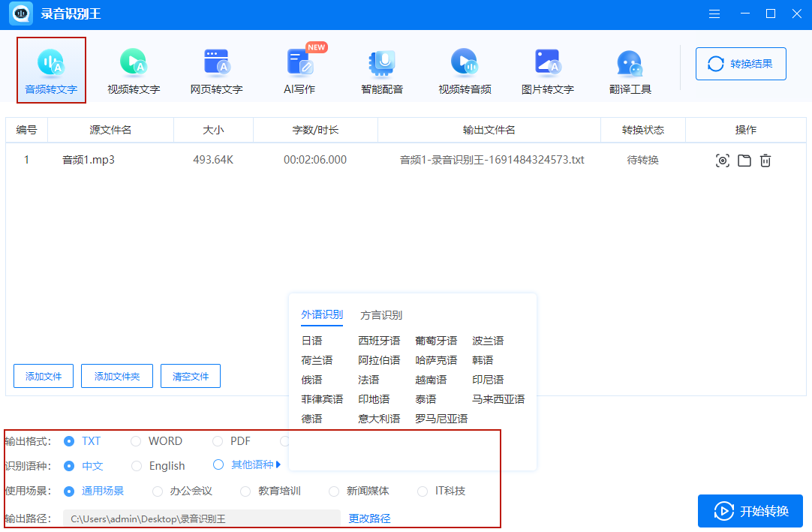Click the 转换状态 column header
The height and width of the screenshot is (532, 812).
642,130
